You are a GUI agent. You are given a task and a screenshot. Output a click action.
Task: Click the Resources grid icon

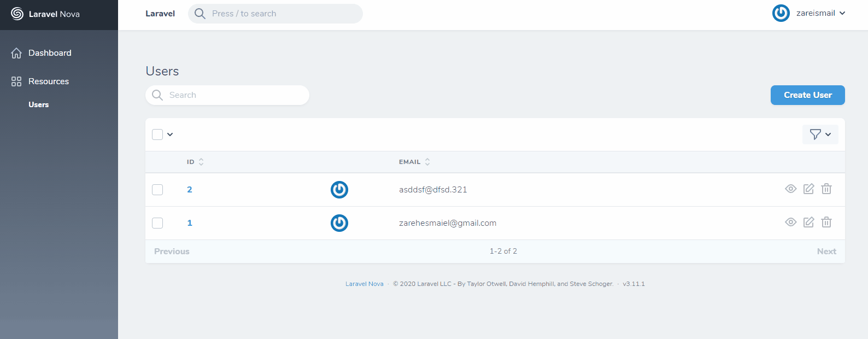coord(16,81)
